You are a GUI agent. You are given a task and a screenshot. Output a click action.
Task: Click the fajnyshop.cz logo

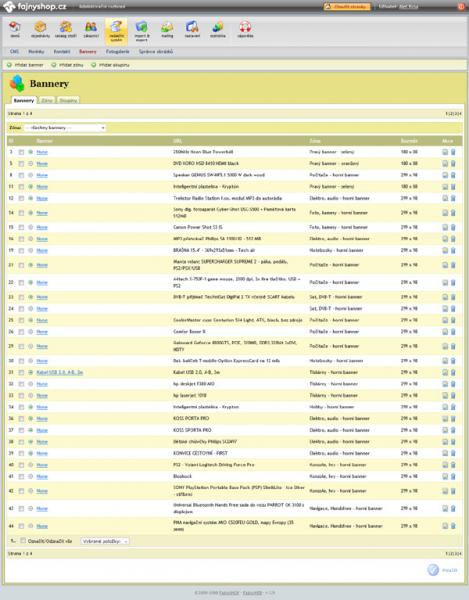click(x=35, y=7)
